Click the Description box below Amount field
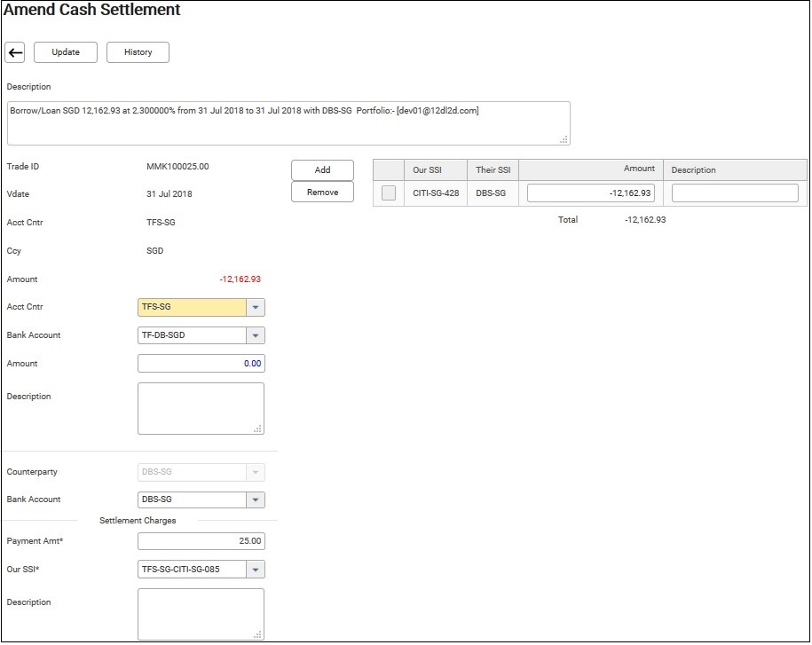 [x=201, y=408]
